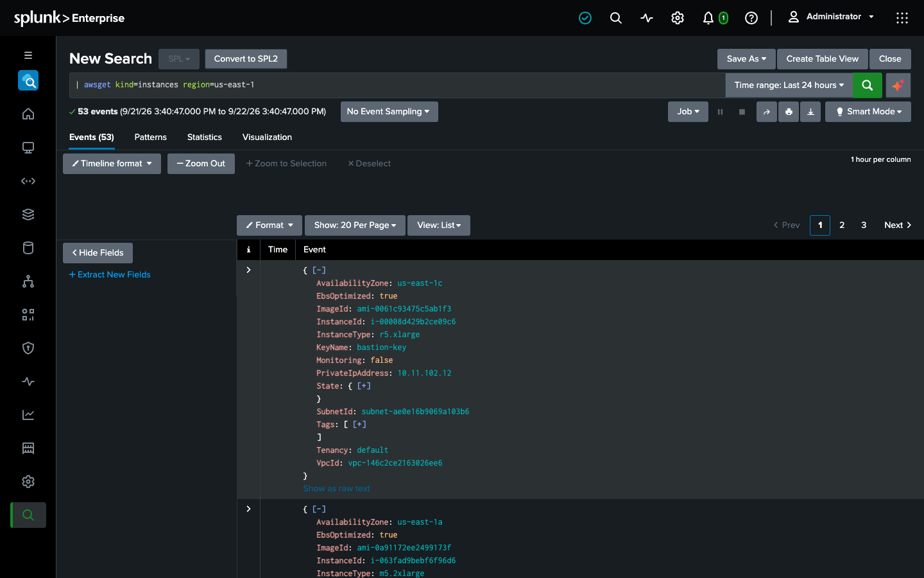
Task: Go to Next results page
Action: [898, 225]
